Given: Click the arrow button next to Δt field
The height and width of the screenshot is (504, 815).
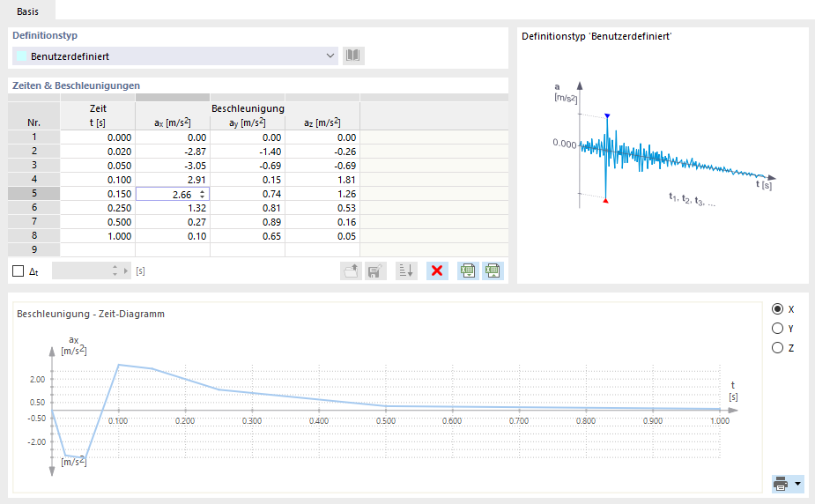Looking at the screenshot, I should (126, 271).
